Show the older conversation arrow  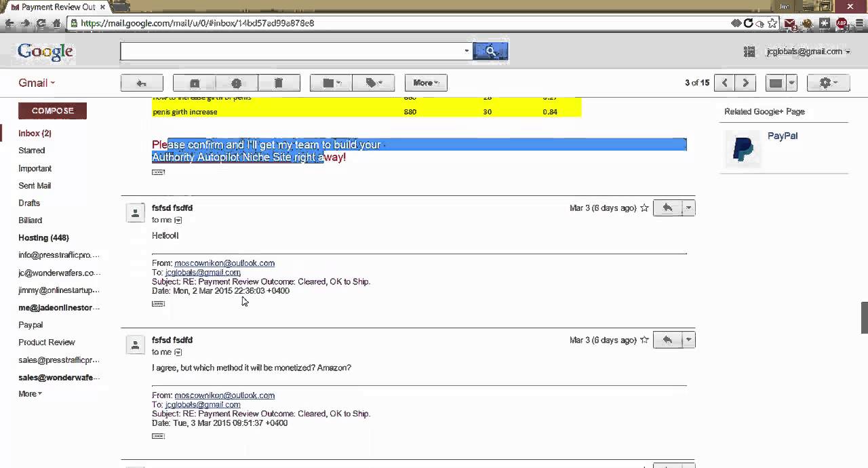tap(746, 83)
